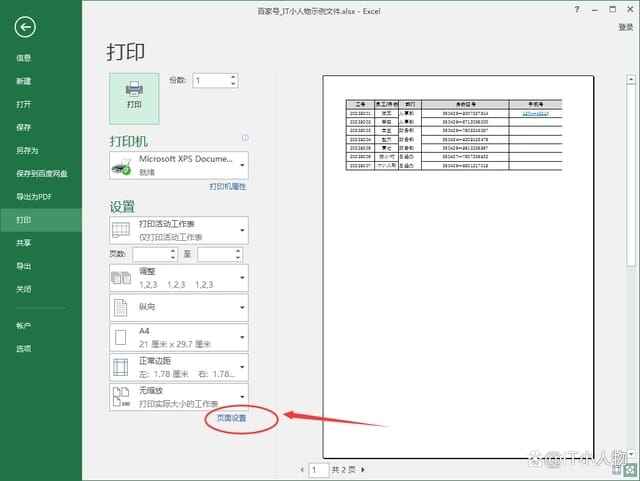Click the back arrow to exit backstage
Viewport: 640px width, 481px height.
(x=25, y=27)
